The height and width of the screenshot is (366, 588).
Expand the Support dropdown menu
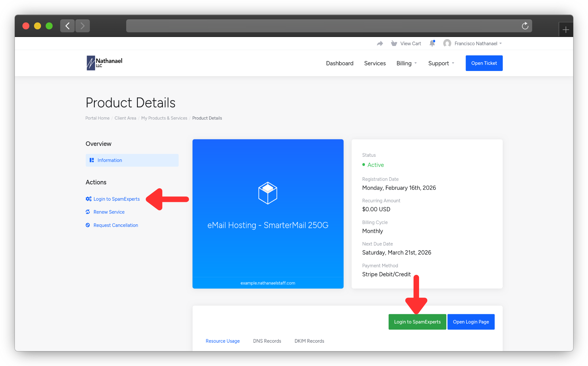point(441,63)
